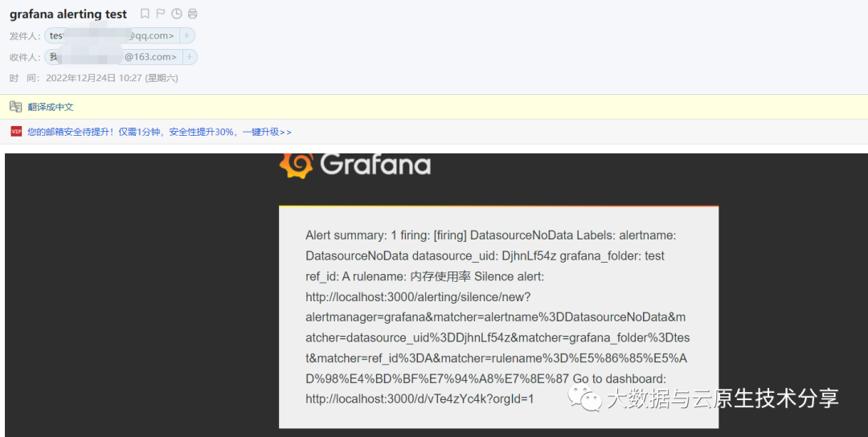This screenshot has height=437, width=868.
Task: Click the date text 2022年12月24日 10:27
Action: point(93,78)
